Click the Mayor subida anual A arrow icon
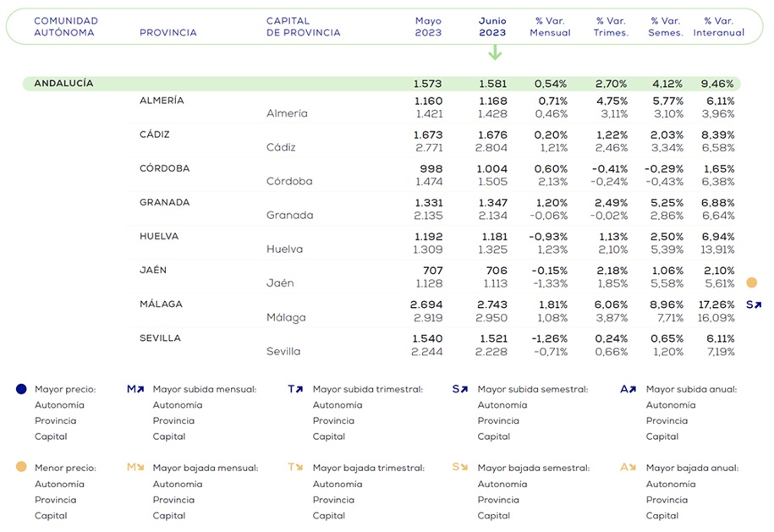This screenshot has width=774, height=532. click(x=628, y=389)
